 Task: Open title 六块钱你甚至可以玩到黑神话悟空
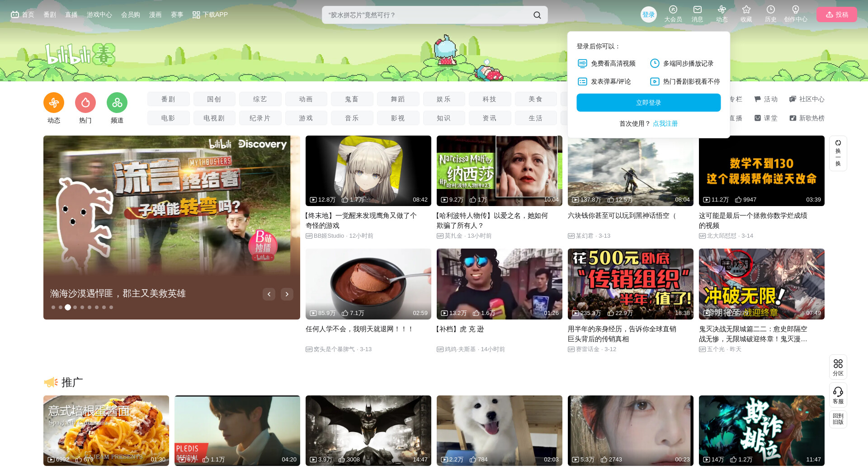pos(622,216)
